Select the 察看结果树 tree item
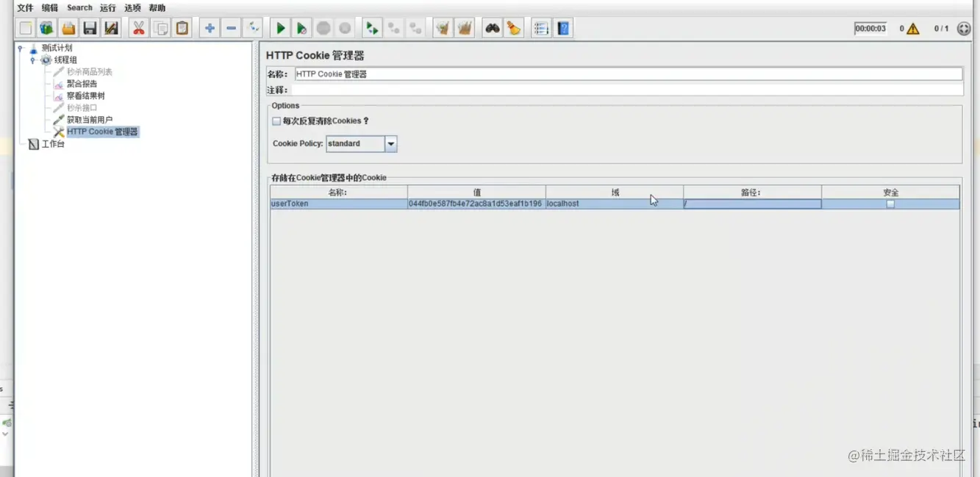 [86, 96]
